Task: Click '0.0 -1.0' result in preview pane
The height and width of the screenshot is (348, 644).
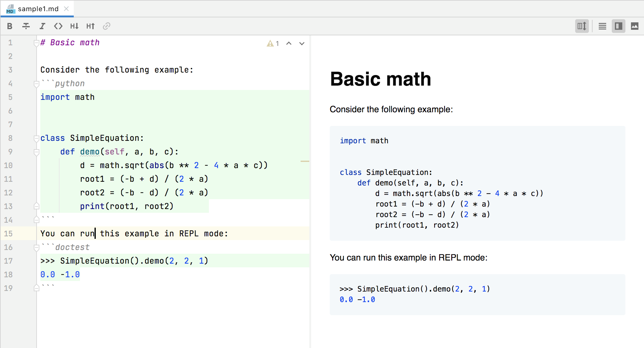Action: [x=357, y=300]
